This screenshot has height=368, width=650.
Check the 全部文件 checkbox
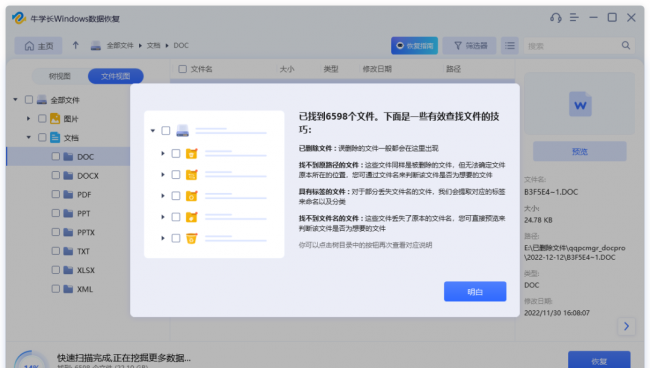29,99
